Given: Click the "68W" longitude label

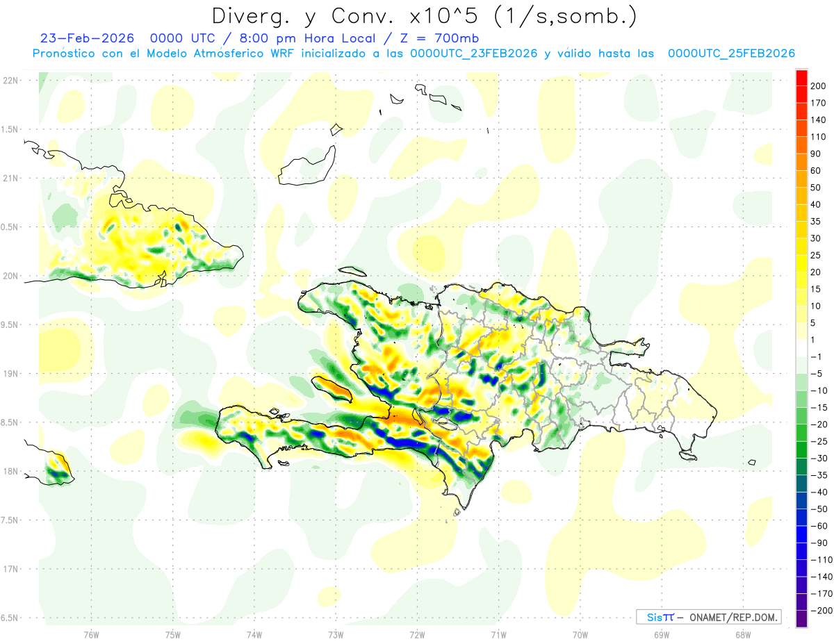Looking at the screenshot, I should pyautogui.click(x=743, y=634).
